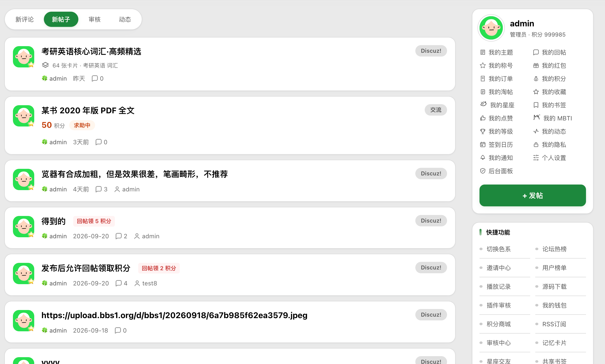
Task: Click the 求助中 status badge
Action: click(82, 125)
